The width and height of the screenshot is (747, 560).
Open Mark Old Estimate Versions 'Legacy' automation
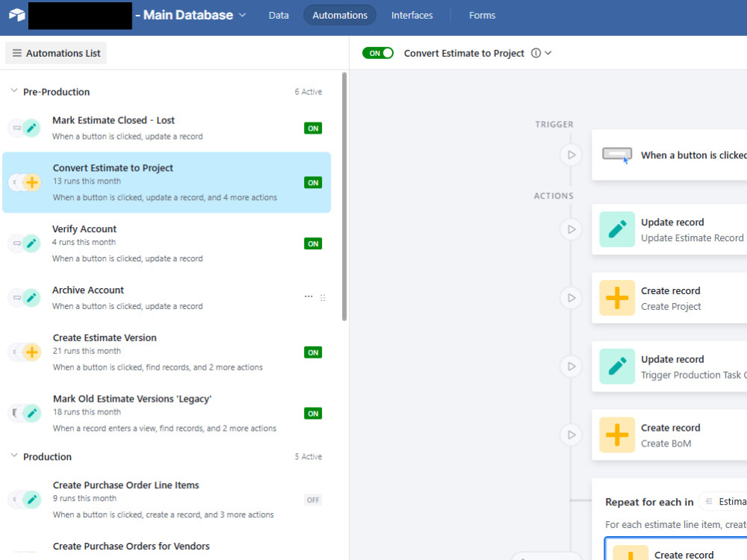click(167, 414)
